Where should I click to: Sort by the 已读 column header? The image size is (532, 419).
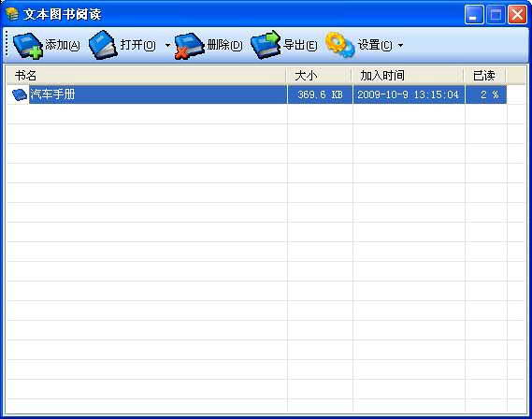pyautogui.click(x=485, y=76)
